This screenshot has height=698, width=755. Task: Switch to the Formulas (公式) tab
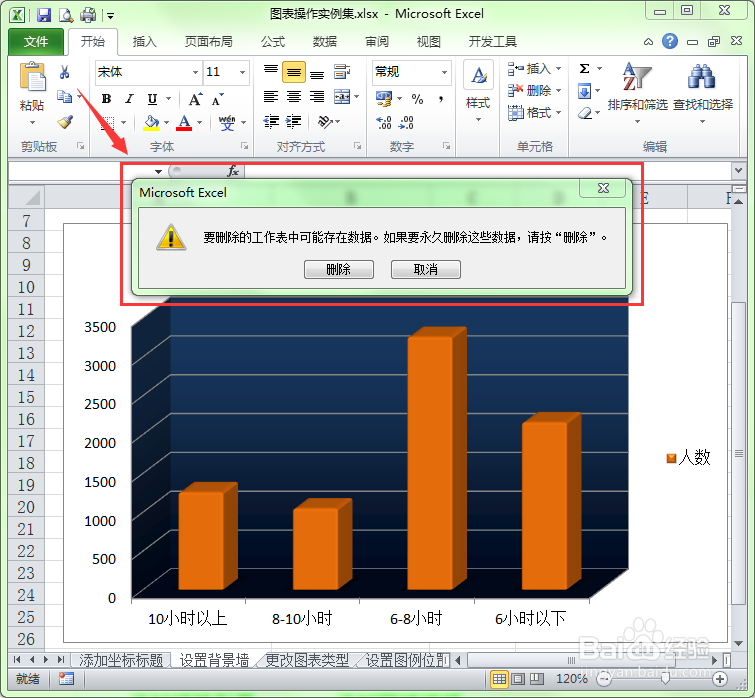point(273,42)
